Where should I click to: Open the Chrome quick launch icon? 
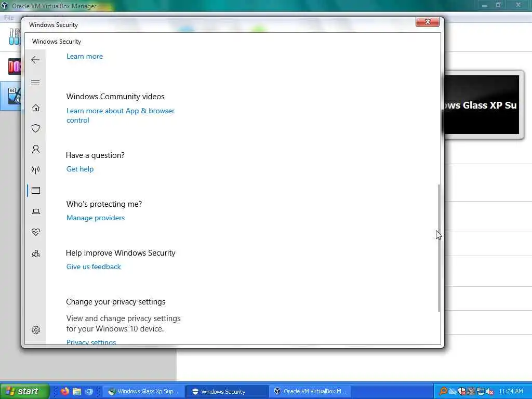tap(89, 392)
